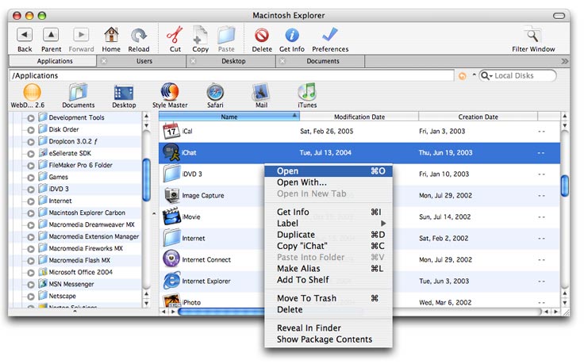Expand the Games tree folder

tap(31, 178)
